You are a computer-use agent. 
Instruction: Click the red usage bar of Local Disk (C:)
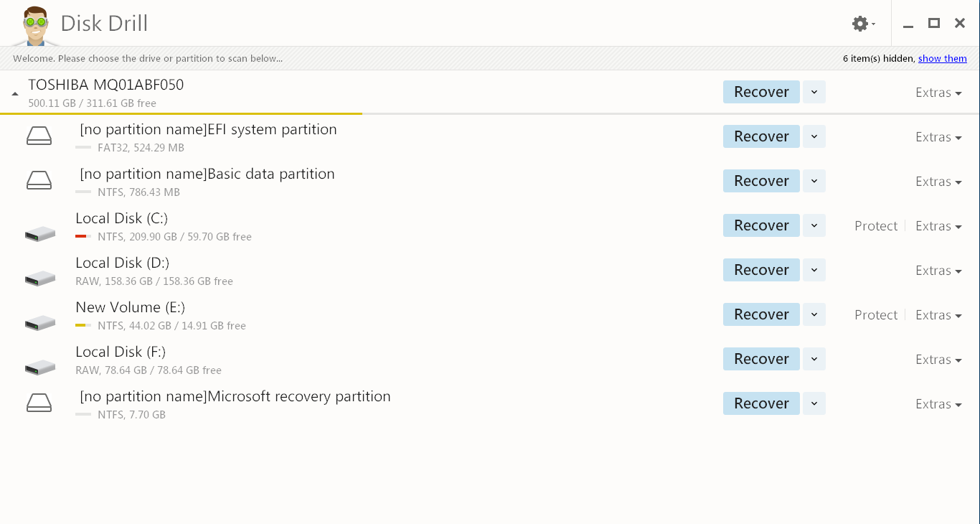tap(81, 237)
